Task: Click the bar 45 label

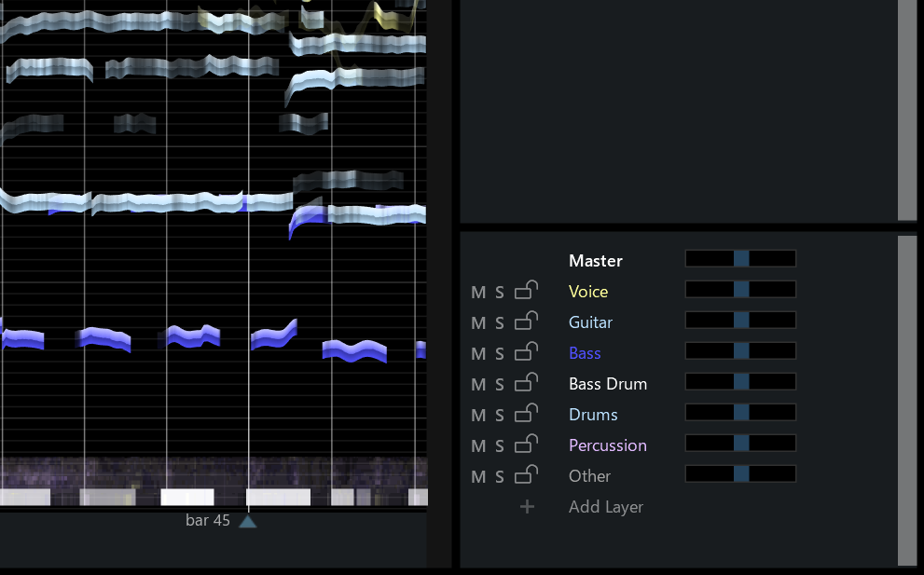Action: pos(207,521)
